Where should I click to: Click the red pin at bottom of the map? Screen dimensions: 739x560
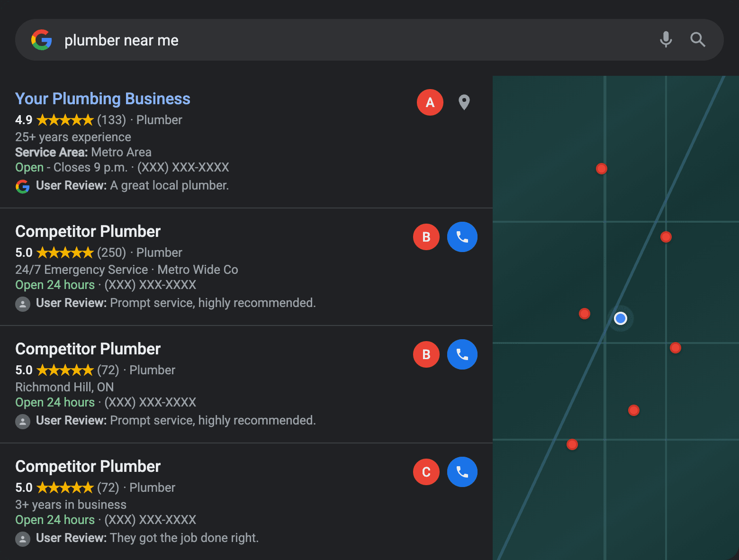572,444
